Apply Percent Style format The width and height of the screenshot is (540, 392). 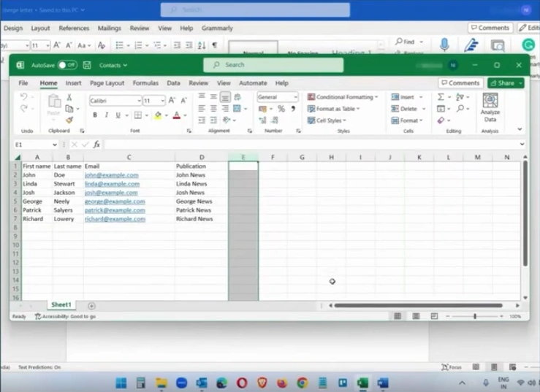tap(281, 109)
